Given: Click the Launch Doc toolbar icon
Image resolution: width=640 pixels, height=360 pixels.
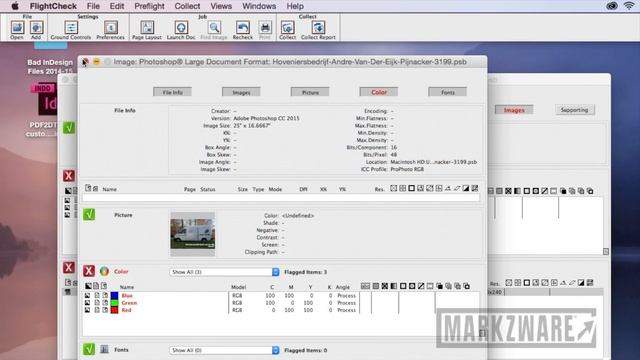Looking at the screenshot, I should [181, 28].
